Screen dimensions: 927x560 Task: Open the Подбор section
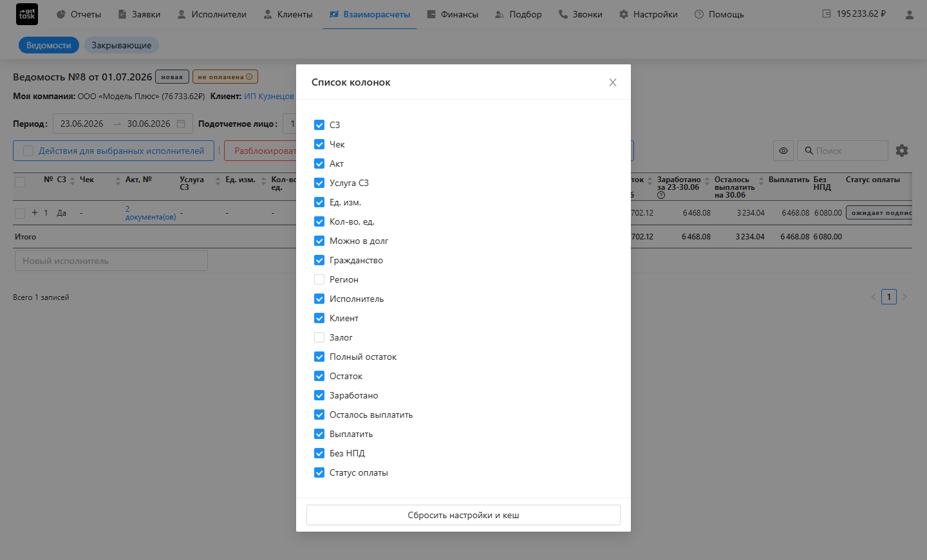click(518, 14)
